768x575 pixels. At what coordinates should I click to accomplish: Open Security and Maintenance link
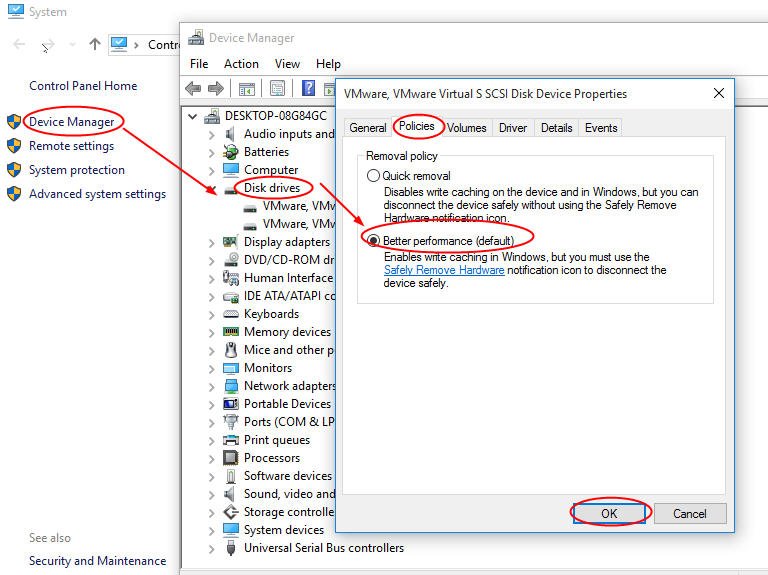pyautogui.click(x=97, y=560)
